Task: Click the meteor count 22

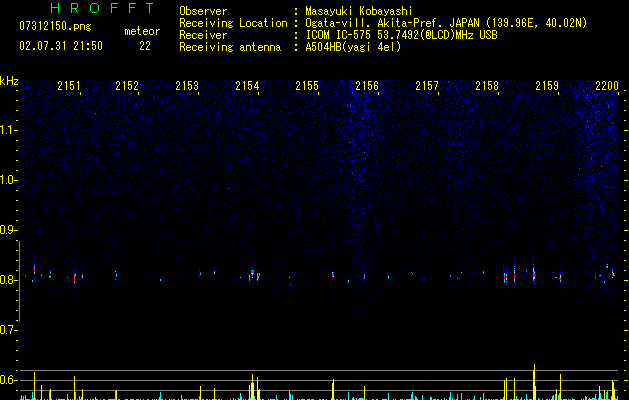Action: point(145,46)
